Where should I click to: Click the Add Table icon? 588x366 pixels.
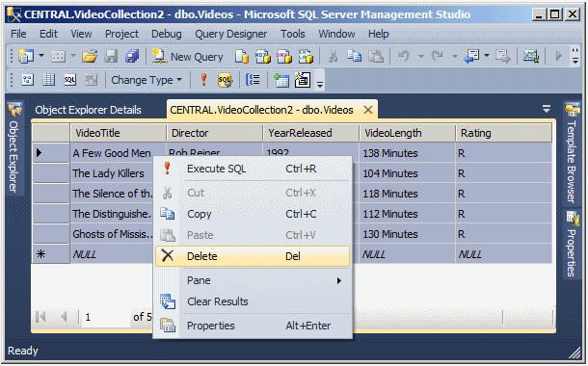coord(281,80)
